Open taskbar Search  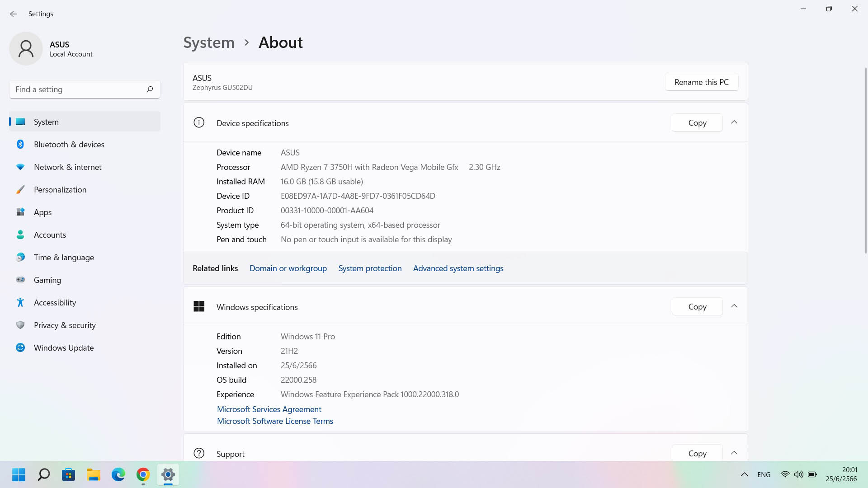43,474
